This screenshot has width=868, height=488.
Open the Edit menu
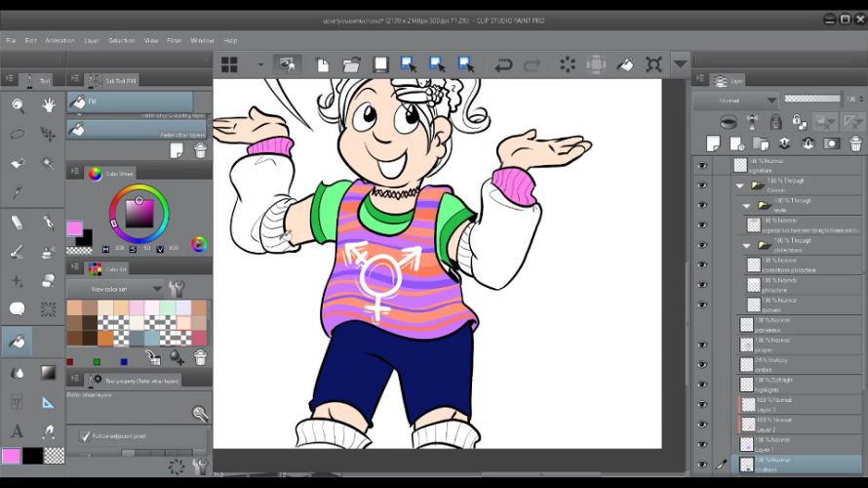point(30,40)
